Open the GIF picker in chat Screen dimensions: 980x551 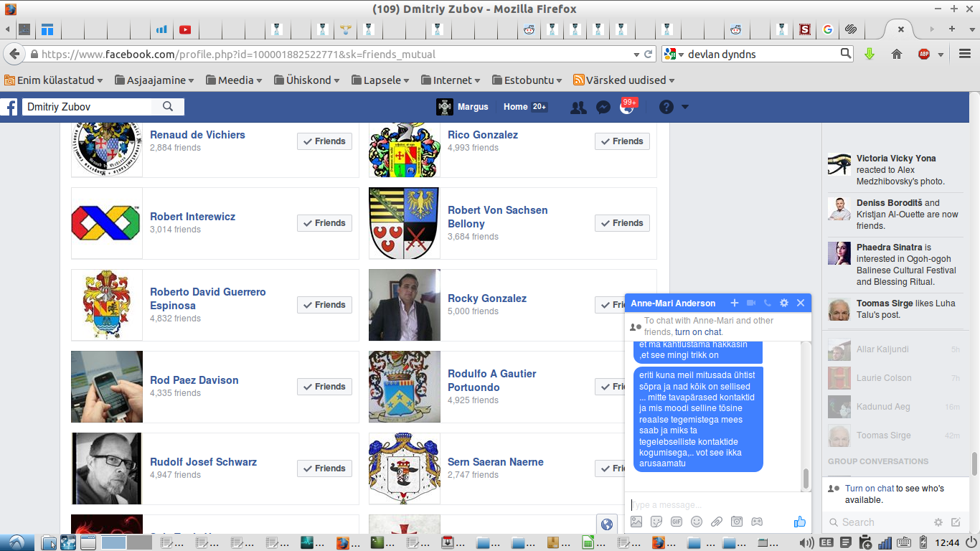click(677, 522)
